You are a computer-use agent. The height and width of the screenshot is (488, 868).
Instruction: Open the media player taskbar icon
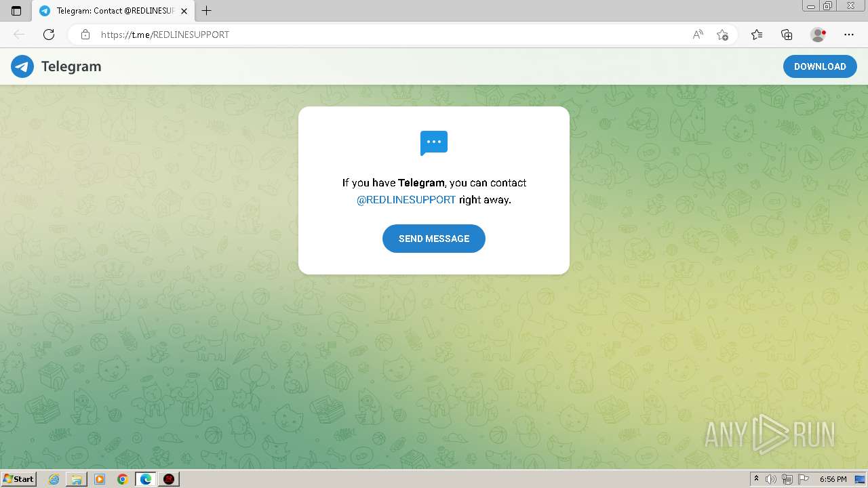100,479
